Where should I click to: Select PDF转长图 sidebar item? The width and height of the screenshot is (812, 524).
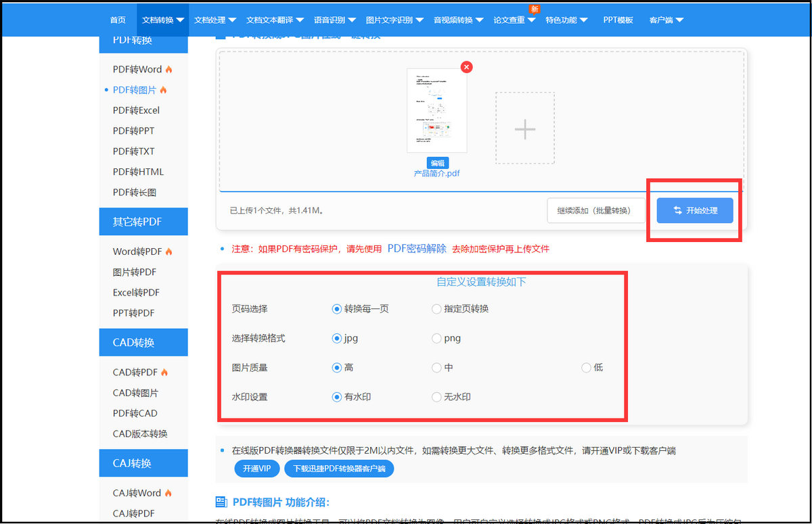(135, 193)
